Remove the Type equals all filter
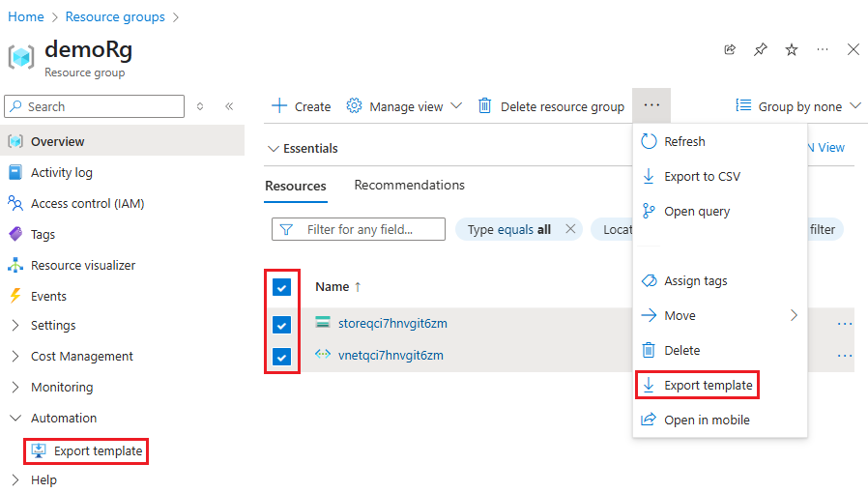The image size is (868, 493). point(570,229)
